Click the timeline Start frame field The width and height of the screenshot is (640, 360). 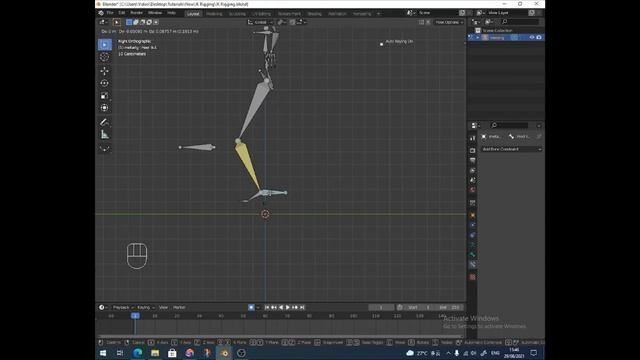420,307
